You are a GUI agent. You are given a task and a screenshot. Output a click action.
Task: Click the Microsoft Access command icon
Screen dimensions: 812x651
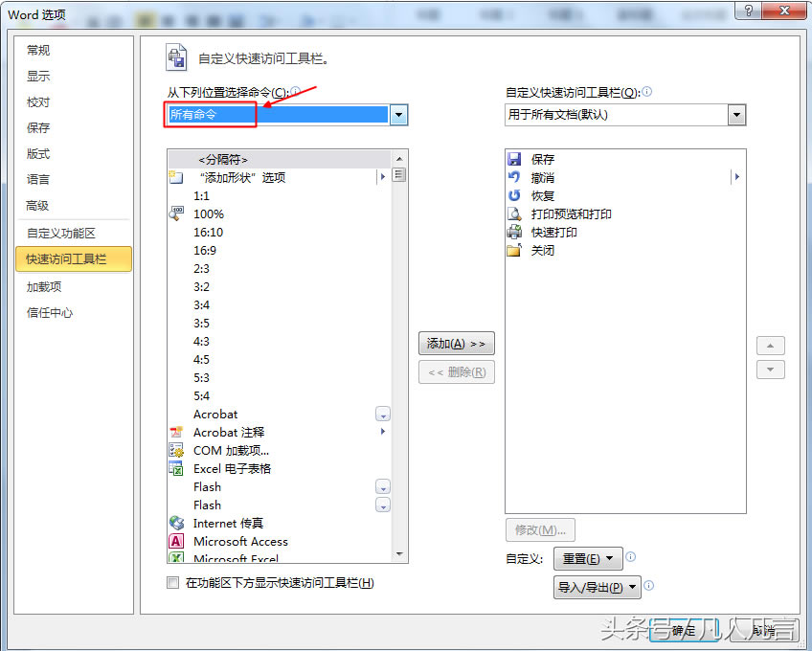tap(176, 541)
